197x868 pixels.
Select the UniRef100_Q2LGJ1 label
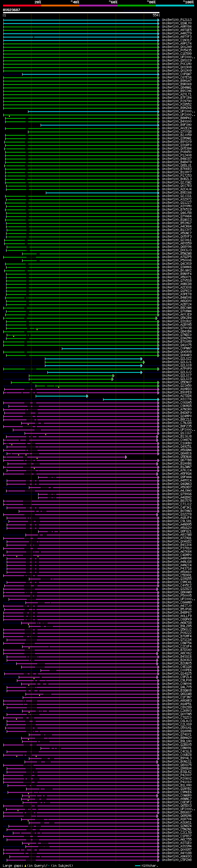pyautogui.click(x=177, y=362)
